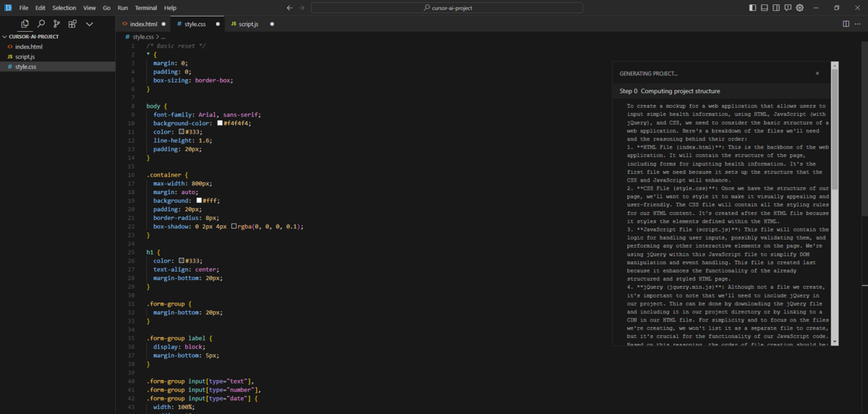Open #333 swatch in h1 rule
Image resolution: width=868 pixels, height=414 pixels.
(182, 261)
